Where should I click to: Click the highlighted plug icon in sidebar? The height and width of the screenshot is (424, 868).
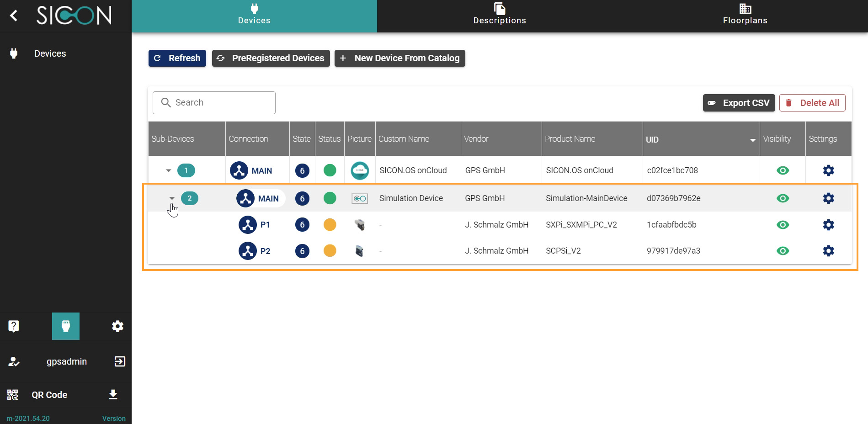pos(66,326)
